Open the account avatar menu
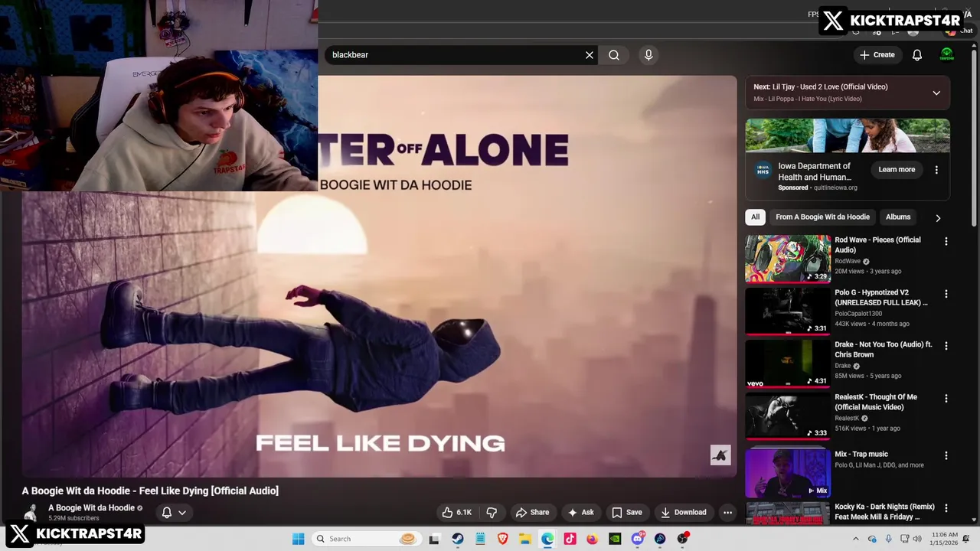The width and height of the screenshot is (980, 551). click(x=947, y=54)
